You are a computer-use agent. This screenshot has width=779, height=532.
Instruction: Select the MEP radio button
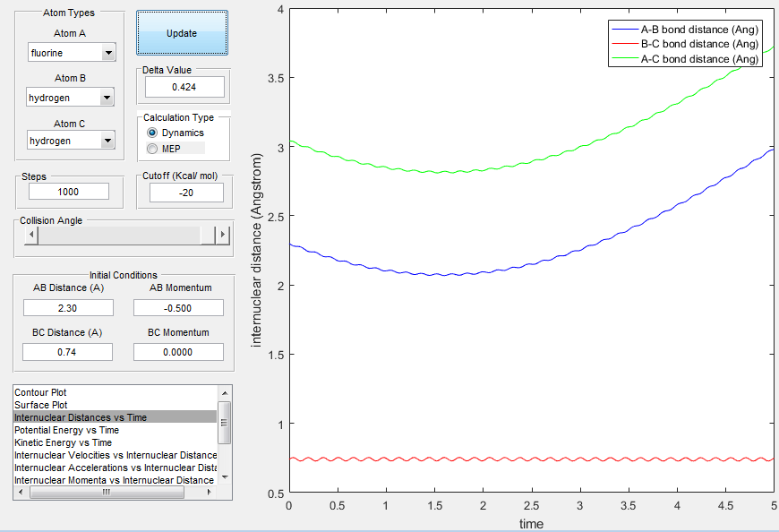(x=164, y=149)
